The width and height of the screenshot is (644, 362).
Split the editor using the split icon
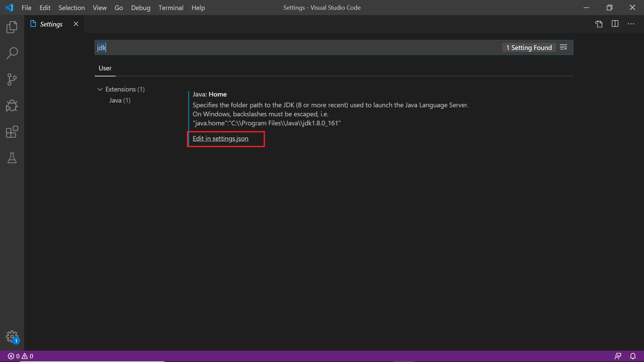click(x=615, y=24)
